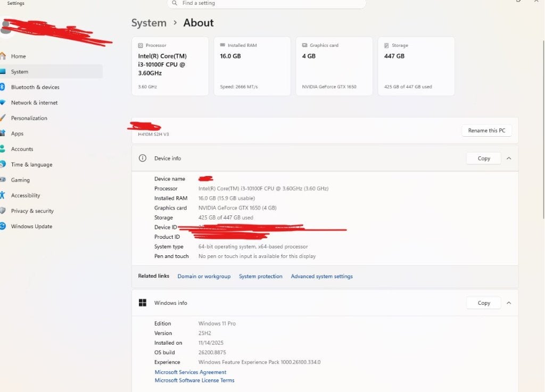The image size is (545, 392).
Task: Click NVIDIA GeForce GTX 1650 (4 GB) value
Action: click(237, 208)
